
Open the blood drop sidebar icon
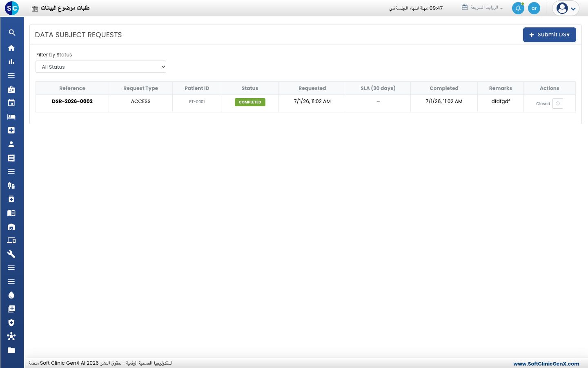pos(11,295)
